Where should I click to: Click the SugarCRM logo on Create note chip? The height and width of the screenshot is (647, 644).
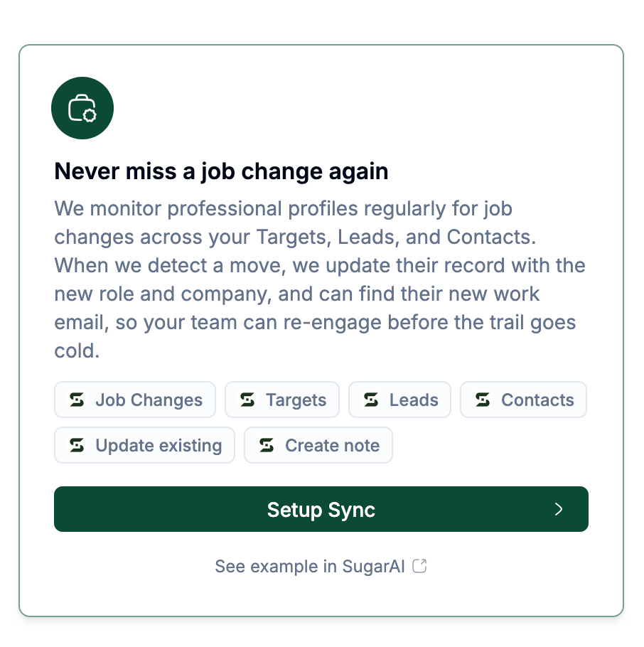pos(267,445)
